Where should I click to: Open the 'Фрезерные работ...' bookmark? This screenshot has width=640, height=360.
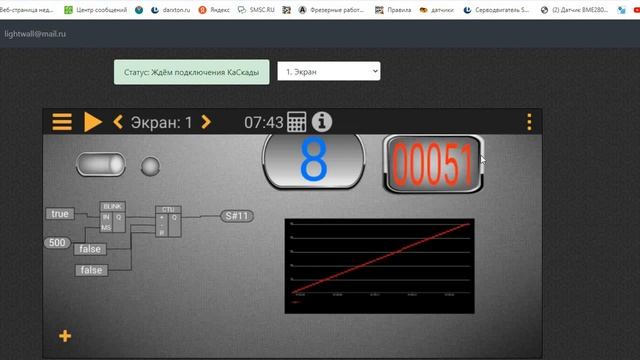coord(331,10)
